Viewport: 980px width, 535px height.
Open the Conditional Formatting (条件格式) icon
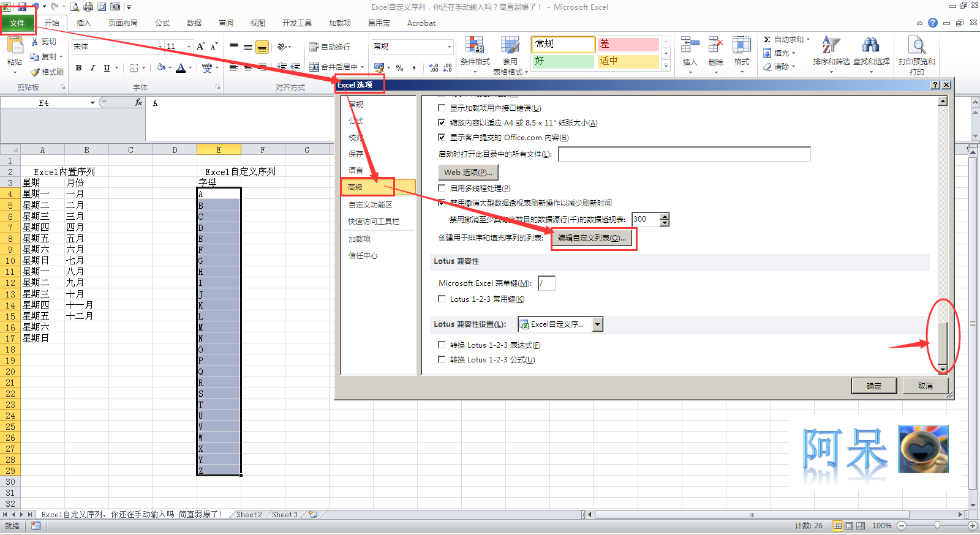pos(475,45)
